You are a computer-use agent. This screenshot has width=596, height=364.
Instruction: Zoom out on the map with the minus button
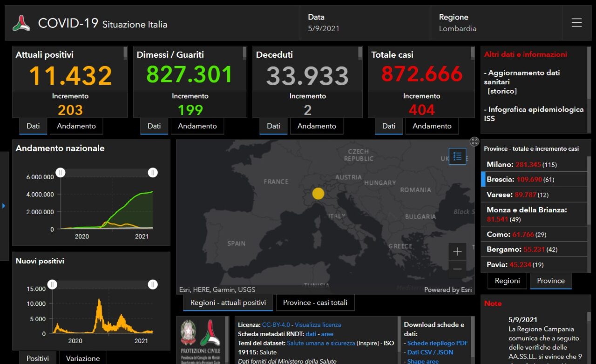[457, 269]
